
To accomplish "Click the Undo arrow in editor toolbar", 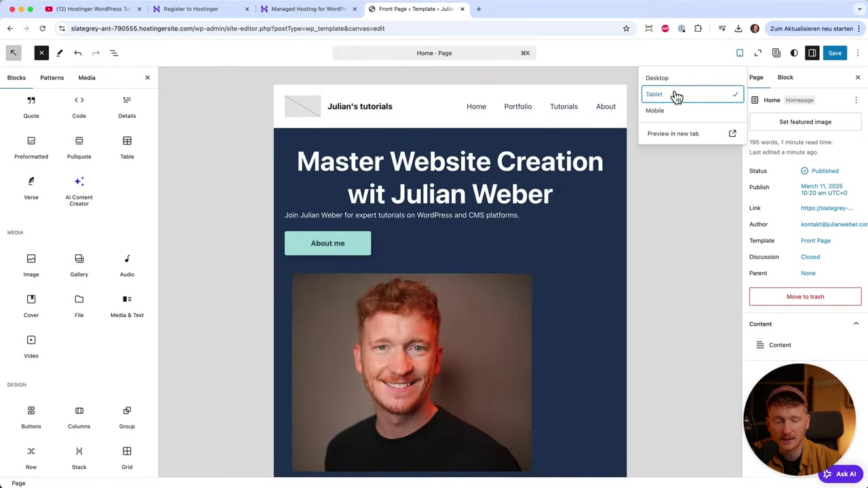I will [x=77, y=53].
